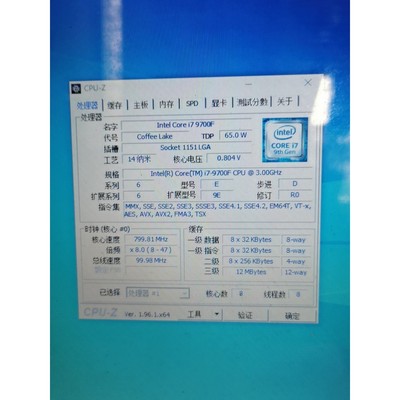This screenshot has width=400, height=400.
Task: Click the 验证 button
Action: 245,315
